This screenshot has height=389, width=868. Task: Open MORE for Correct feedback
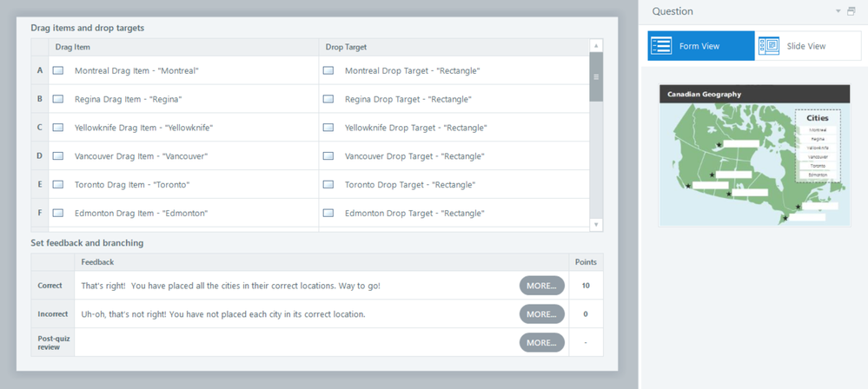pos(541,286)
